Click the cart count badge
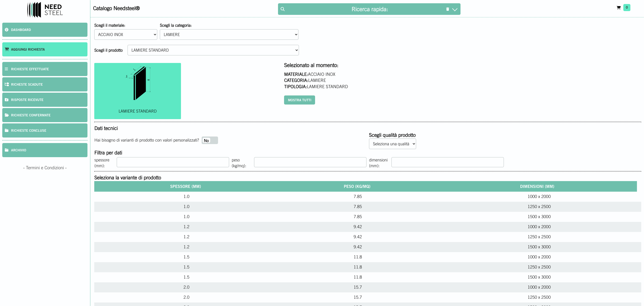 pyautogui.click(x=627, y=8)
